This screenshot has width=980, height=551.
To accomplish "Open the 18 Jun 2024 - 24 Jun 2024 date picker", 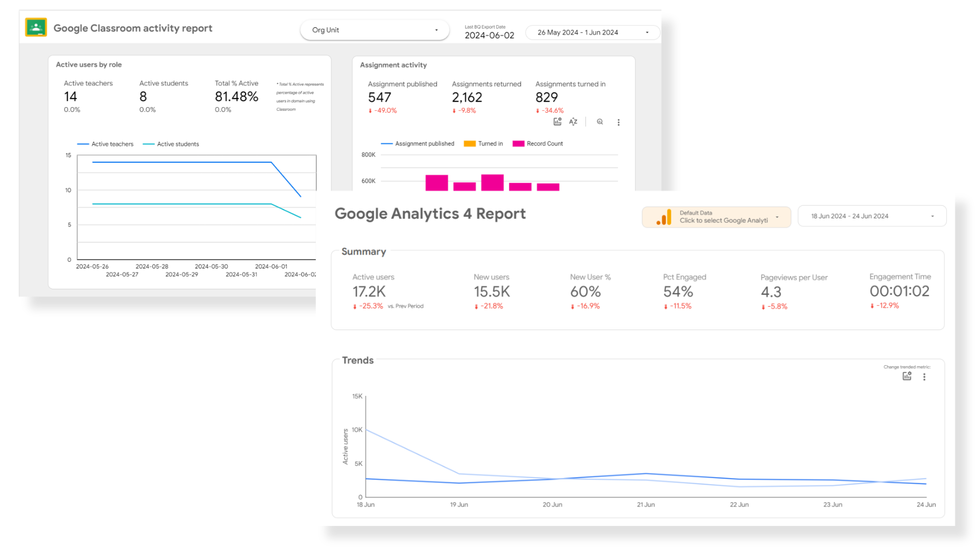I will 872,216.
